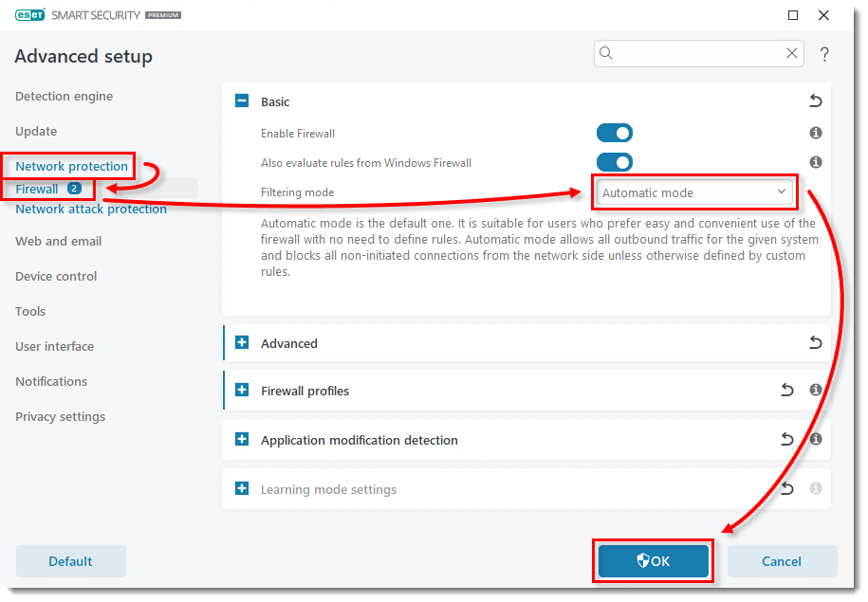868x602 pixels.
Task: Collapse the Basic section
Action: (x=245, y=100)
